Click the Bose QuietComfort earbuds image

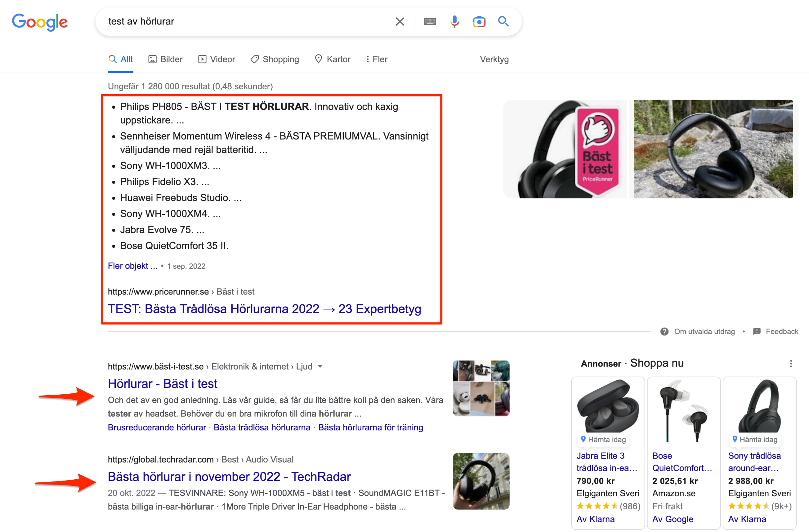click(684, 410)
